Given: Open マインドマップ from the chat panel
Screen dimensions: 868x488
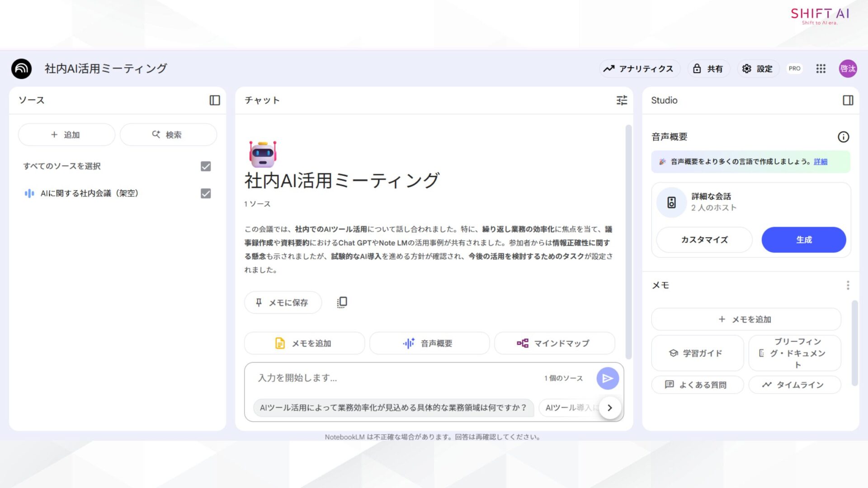Looking at the screenshot, I should [554, 343].
